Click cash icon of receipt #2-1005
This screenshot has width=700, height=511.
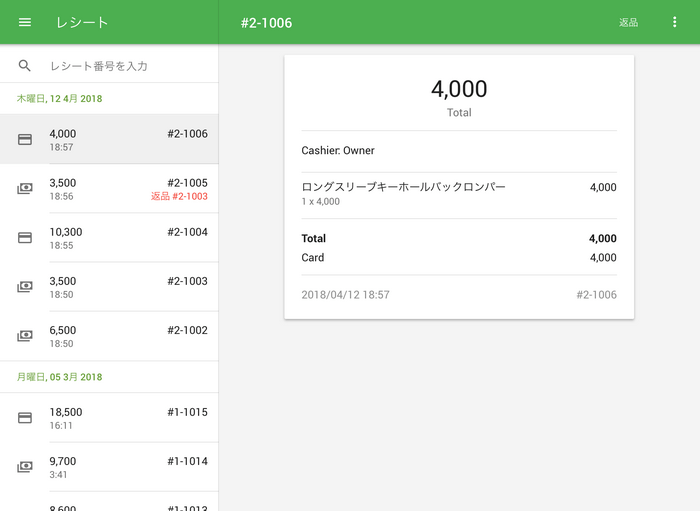[x=25, y=189]
